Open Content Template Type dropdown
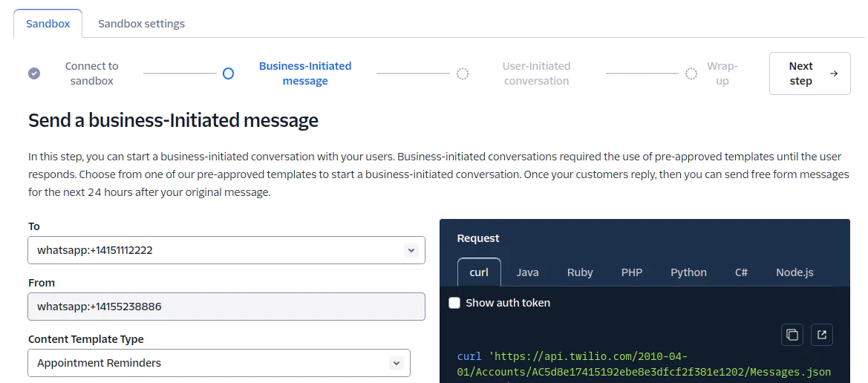The image size is (868, 383). [x=219, y=363]
